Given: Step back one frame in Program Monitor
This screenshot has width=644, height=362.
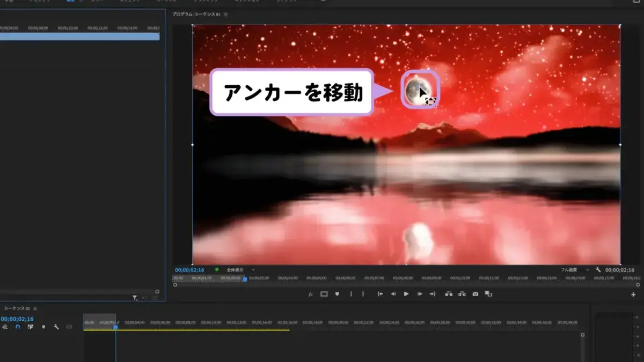Looking at the screenshot, I should (x=393, y=294).
